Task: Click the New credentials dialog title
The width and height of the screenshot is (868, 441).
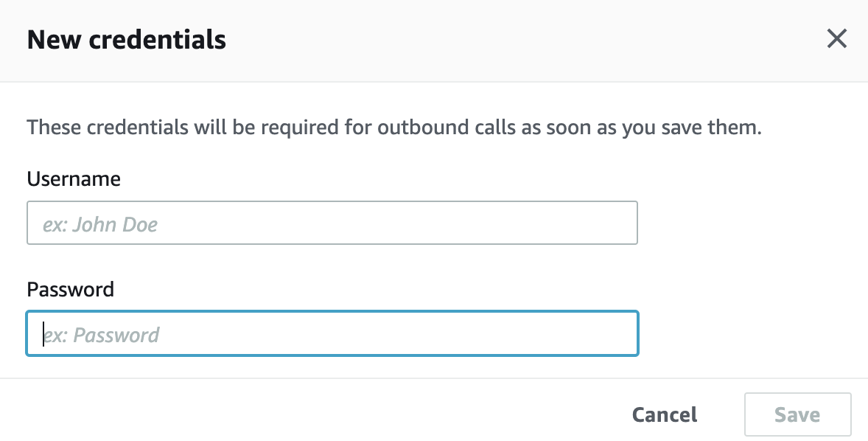Action: (126, 39)
